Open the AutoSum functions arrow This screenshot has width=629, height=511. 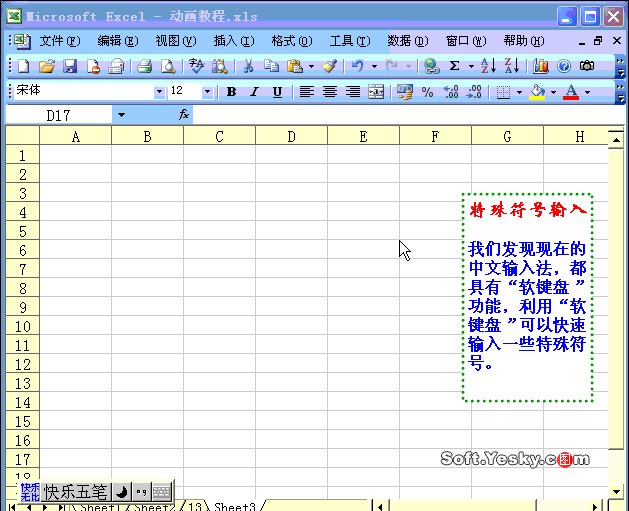tap(471, 66)
